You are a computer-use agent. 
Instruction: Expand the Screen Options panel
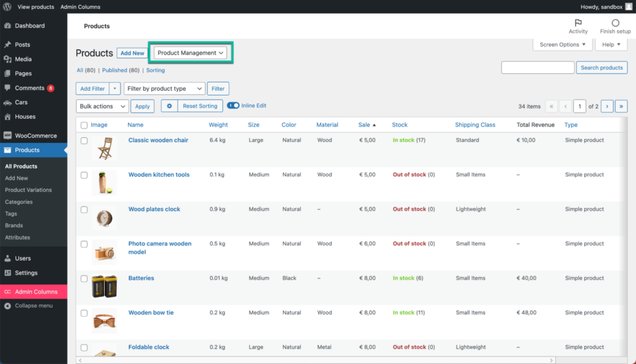click(561, 44)
